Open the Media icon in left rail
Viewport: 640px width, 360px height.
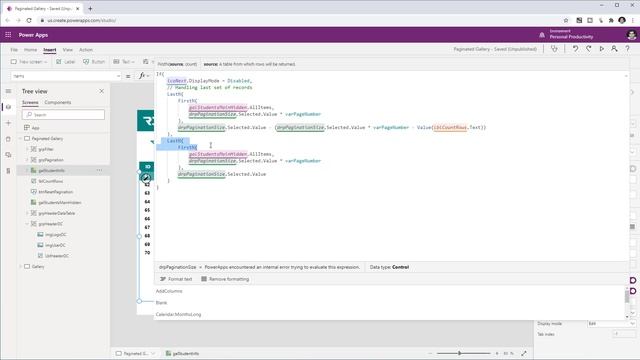(9, 155)
